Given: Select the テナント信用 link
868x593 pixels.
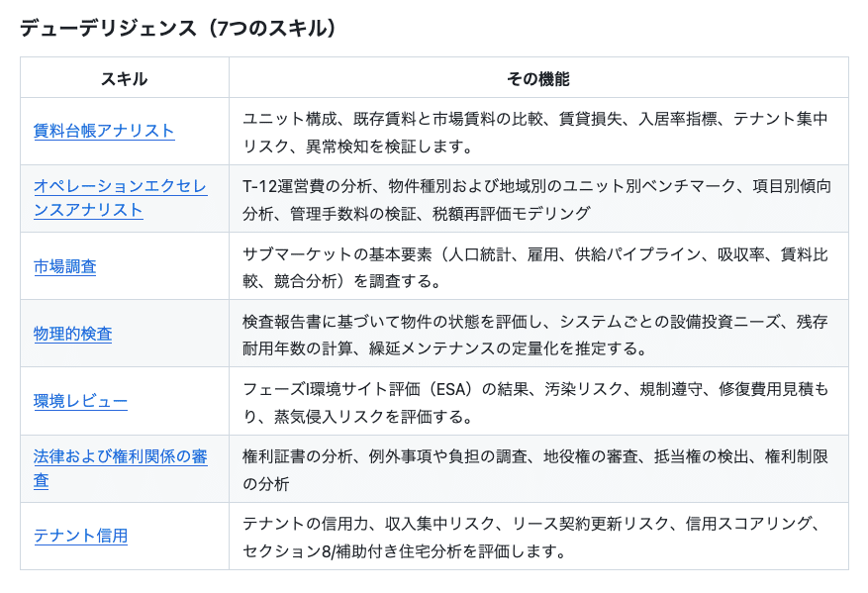Looking at the screenshot, I should coord(80,536).
